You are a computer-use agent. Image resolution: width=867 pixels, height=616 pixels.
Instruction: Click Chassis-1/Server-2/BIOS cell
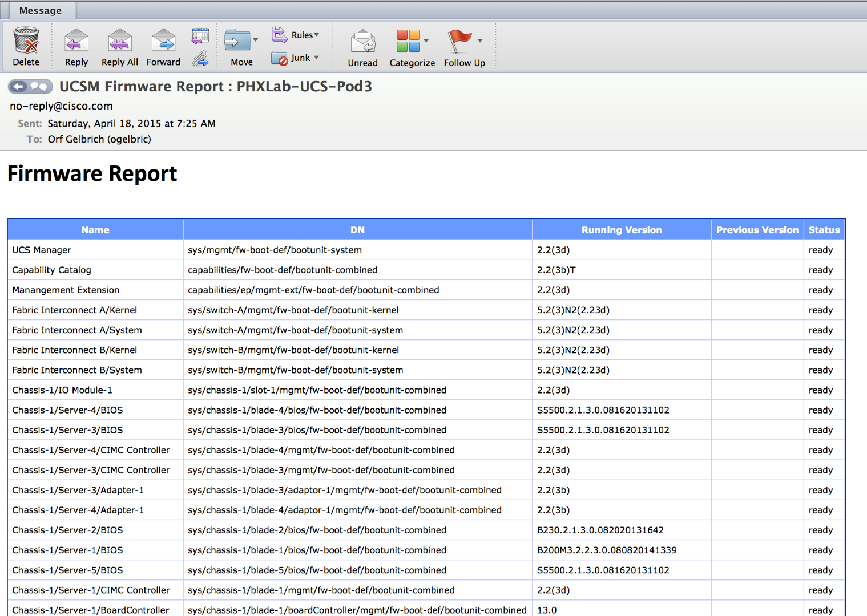95,530
